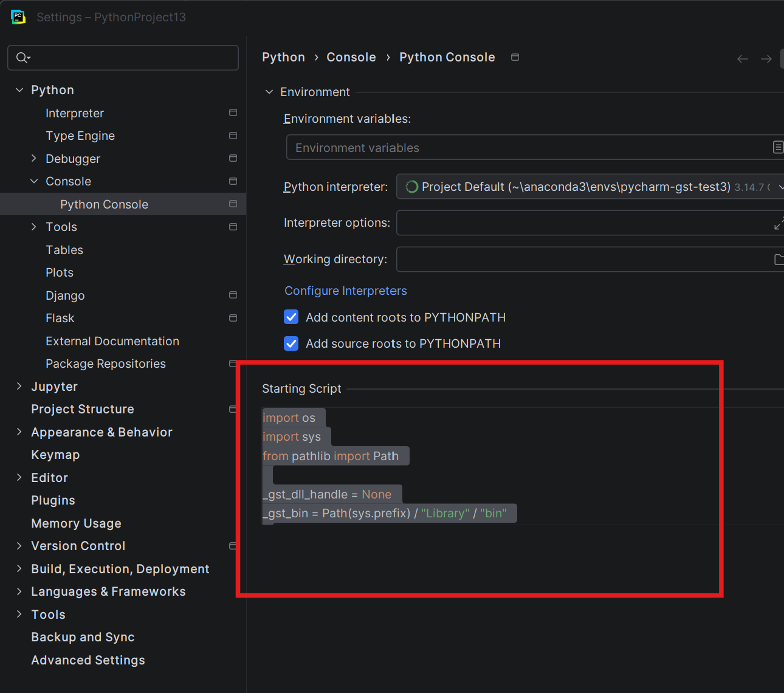
Task: Expand the Debugger tree node
Action: (x=34, y=159)
